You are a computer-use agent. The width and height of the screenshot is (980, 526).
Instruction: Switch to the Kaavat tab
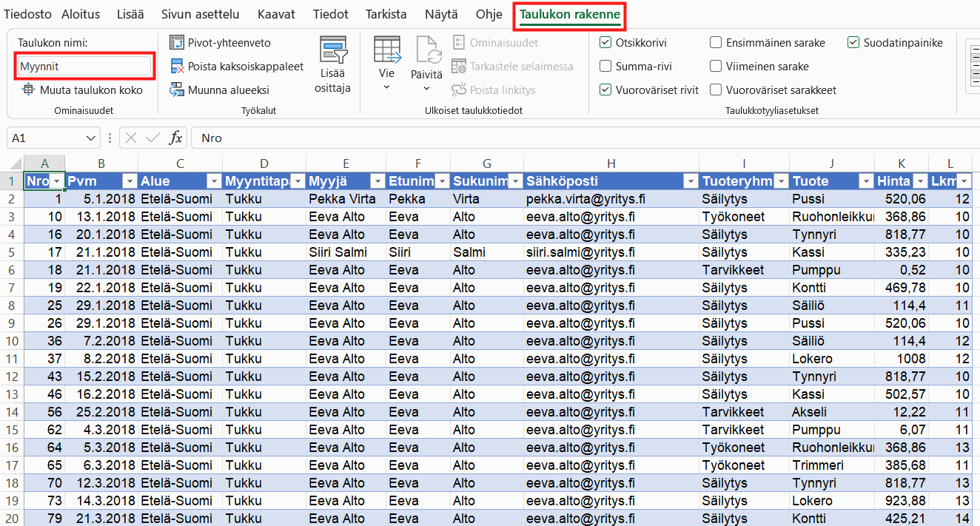[276, 14]
